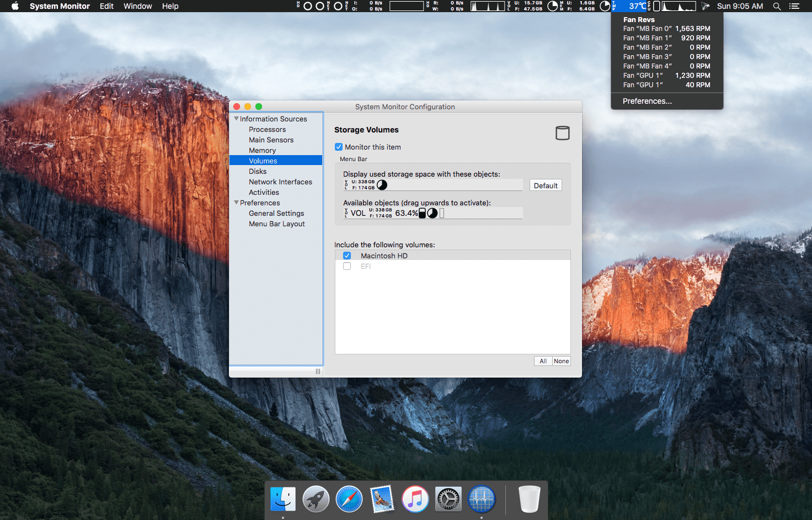Select the dotted spacer object in Available objects

(x=441, y=213)
